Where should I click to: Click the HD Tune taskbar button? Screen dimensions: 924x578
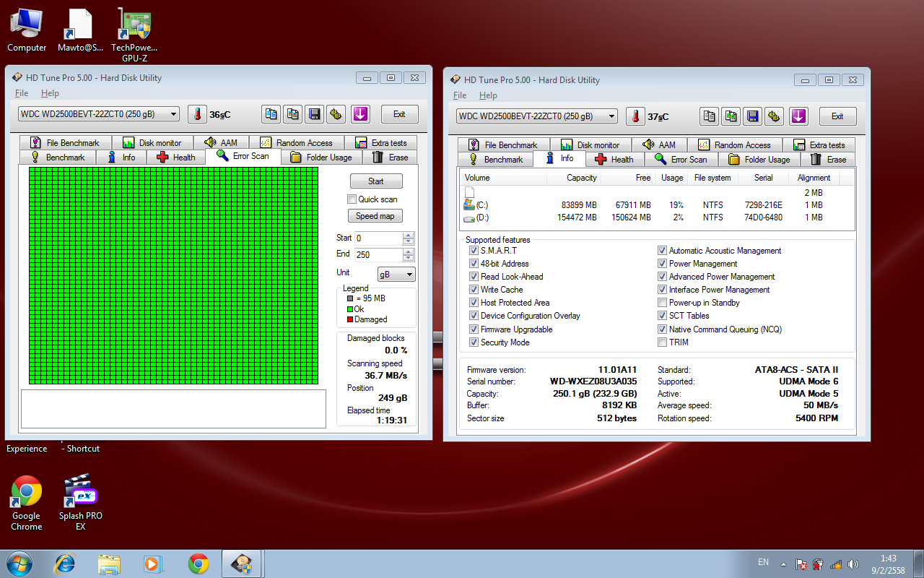242,564
